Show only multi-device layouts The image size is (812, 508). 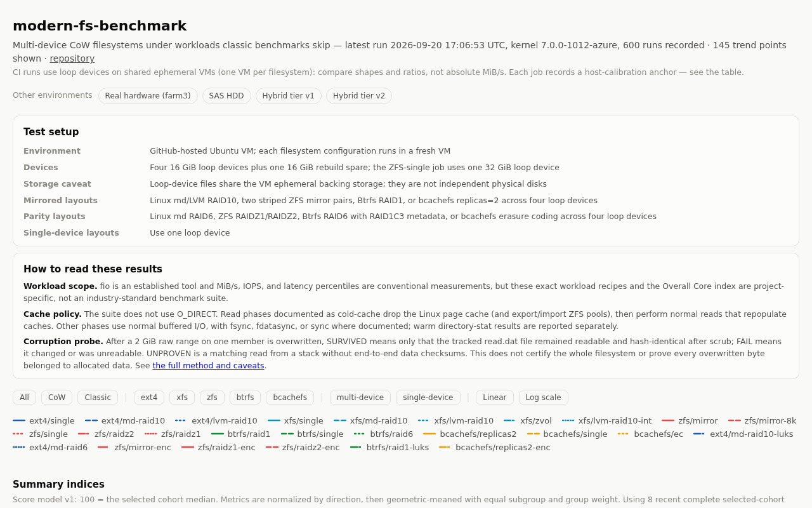(x=360, y=398)
